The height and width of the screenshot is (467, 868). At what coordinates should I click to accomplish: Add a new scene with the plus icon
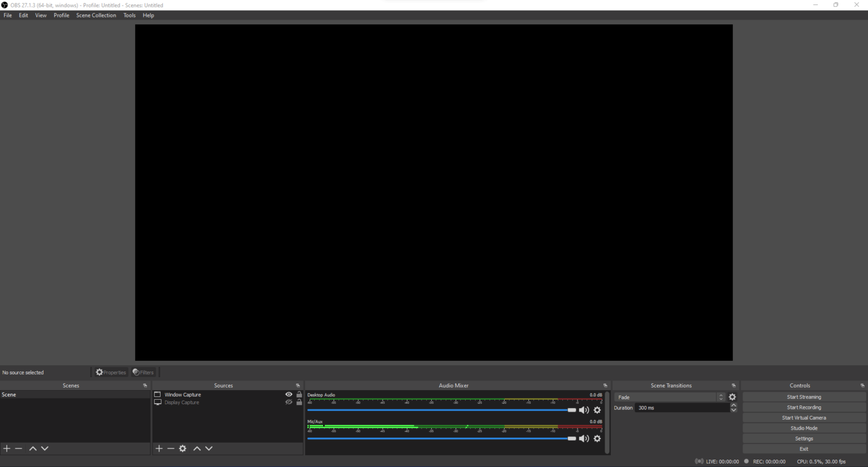(6, 448)
